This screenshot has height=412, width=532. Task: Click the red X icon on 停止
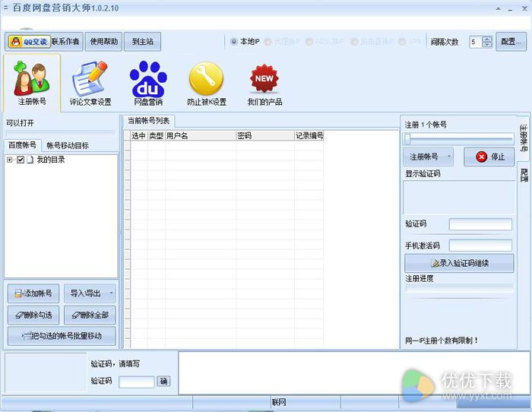tap(481, 157)
